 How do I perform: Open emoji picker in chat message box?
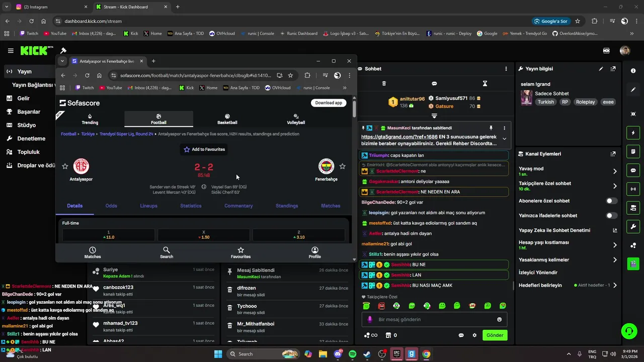coord(499,319)
